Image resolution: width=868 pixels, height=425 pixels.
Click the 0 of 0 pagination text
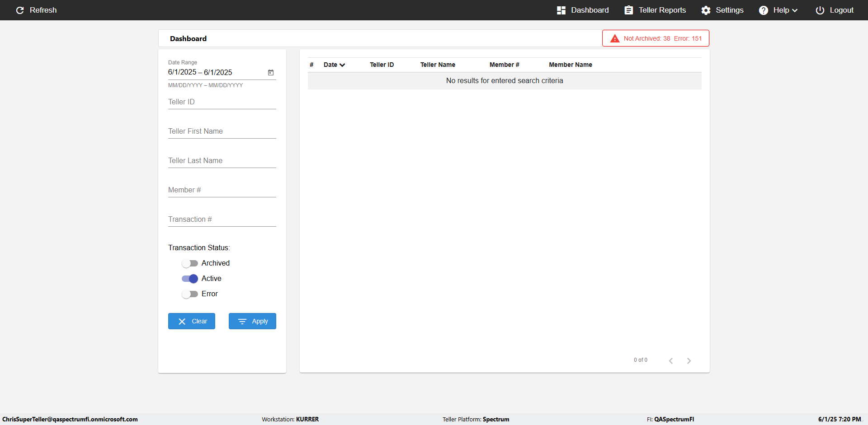pyautogui.click(x=640, y=360)
